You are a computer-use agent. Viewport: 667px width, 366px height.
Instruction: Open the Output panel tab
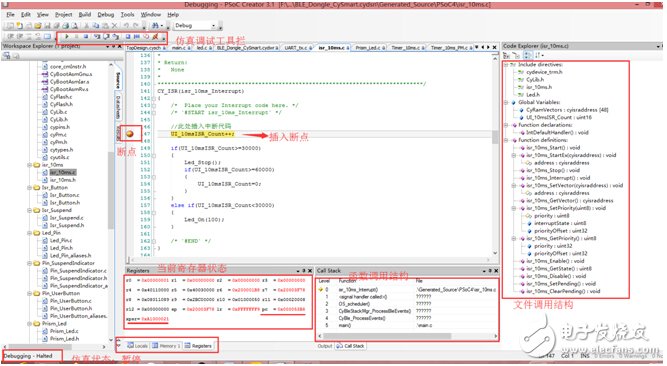(325, 346)
